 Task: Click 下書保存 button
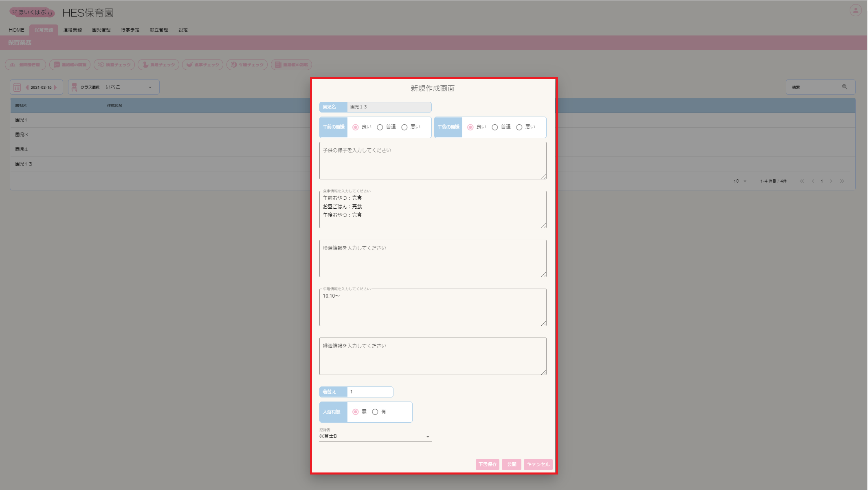pyautogui.click(x=487, y=464)
